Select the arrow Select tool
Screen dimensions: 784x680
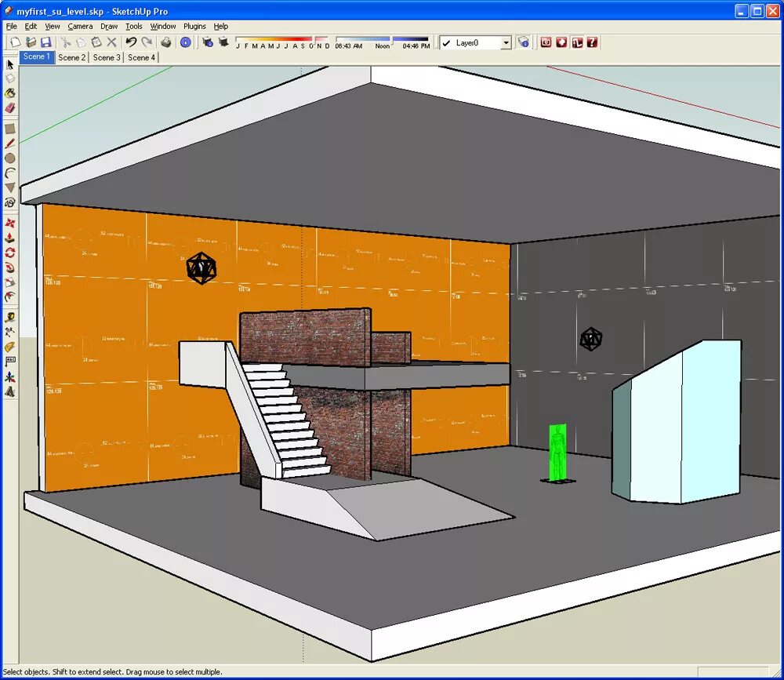(10, 64)
